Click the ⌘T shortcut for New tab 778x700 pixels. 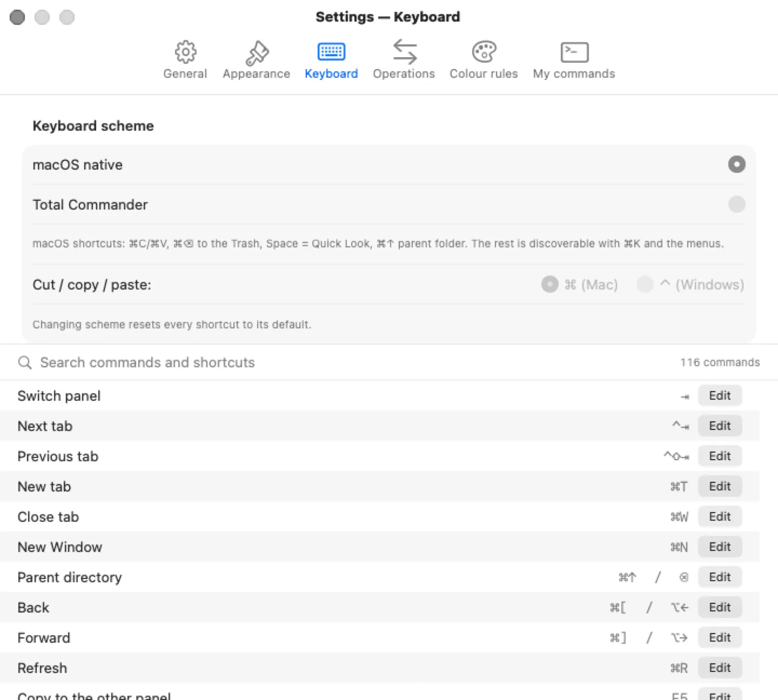(679, 487)
